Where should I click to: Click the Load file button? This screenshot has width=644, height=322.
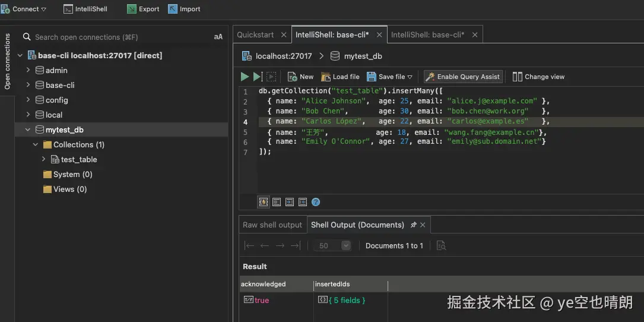(x=340, y=77)
